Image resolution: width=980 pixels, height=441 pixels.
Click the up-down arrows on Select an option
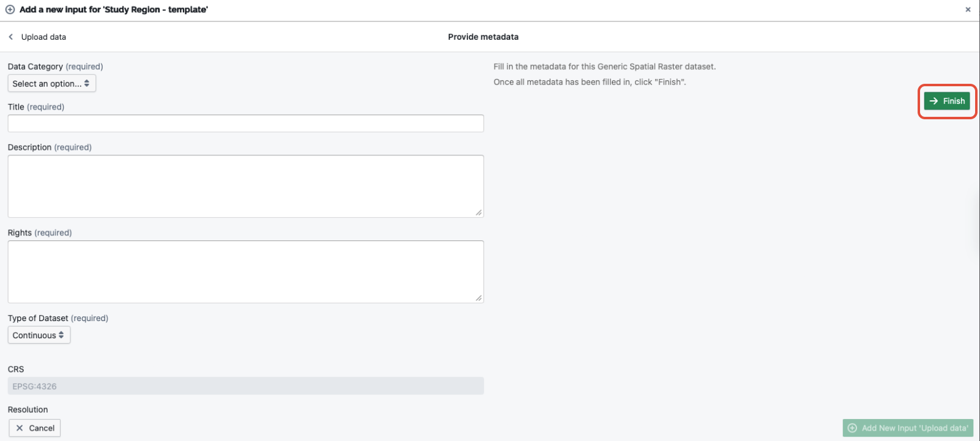[87, 84]
